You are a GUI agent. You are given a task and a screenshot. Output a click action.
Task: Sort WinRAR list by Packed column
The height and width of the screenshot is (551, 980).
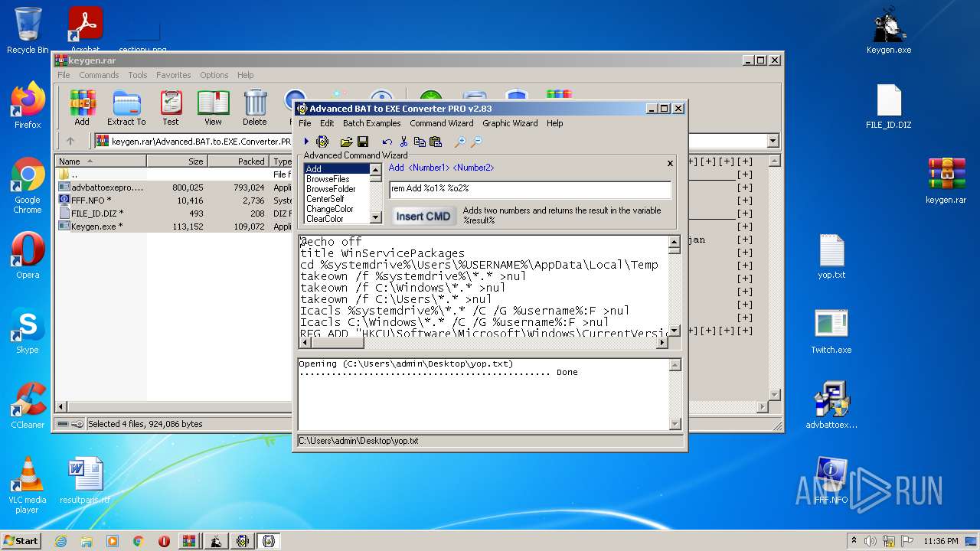pos(238,161)
